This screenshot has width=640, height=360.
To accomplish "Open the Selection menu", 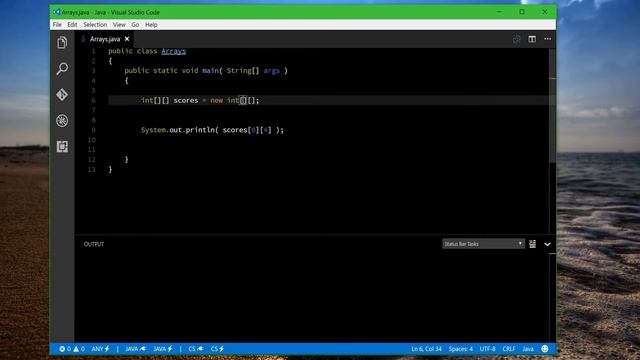I will click(95, 25).
